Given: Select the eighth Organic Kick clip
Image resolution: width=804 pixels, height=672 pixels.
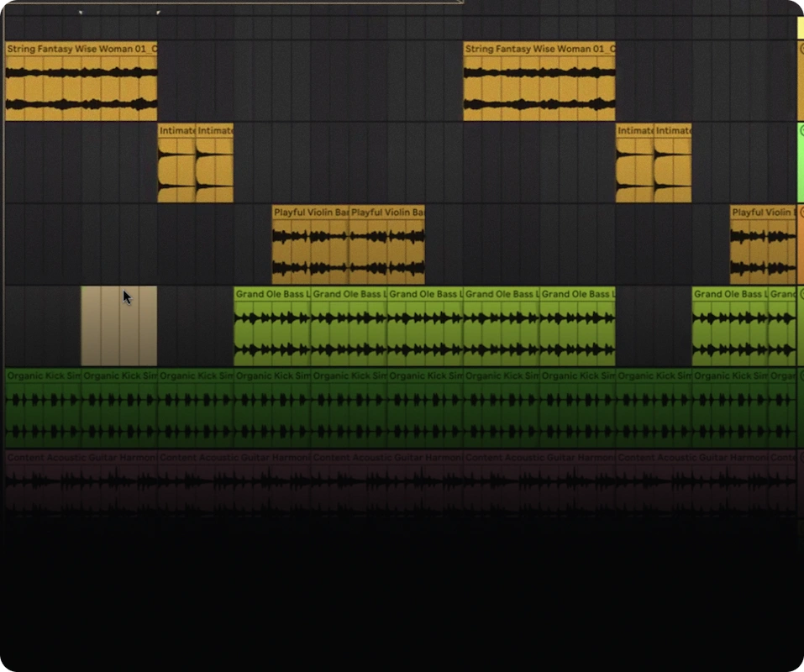Looking at the screenshot, I should (x=577, y=408).
